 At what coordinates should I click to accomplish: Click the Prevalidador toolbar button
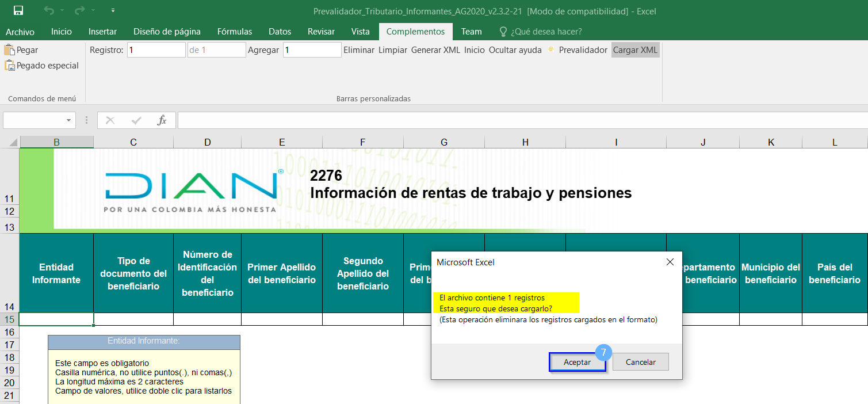pos(583,50)
